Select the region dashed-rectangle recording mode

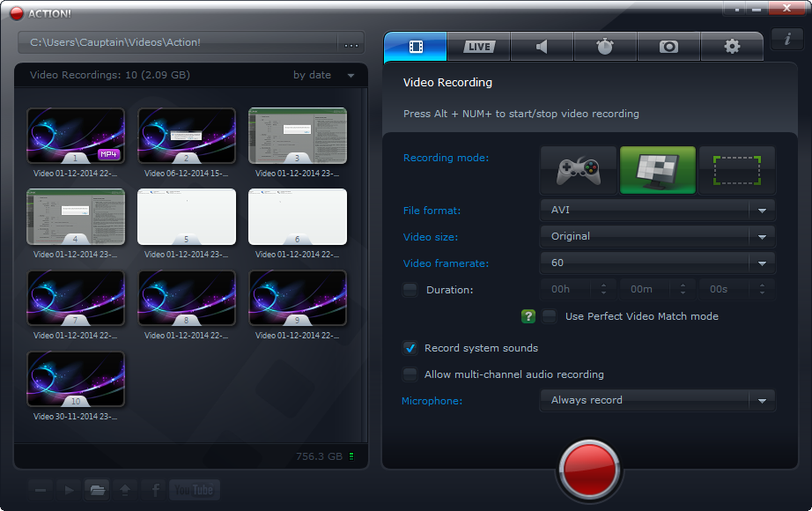737,171
